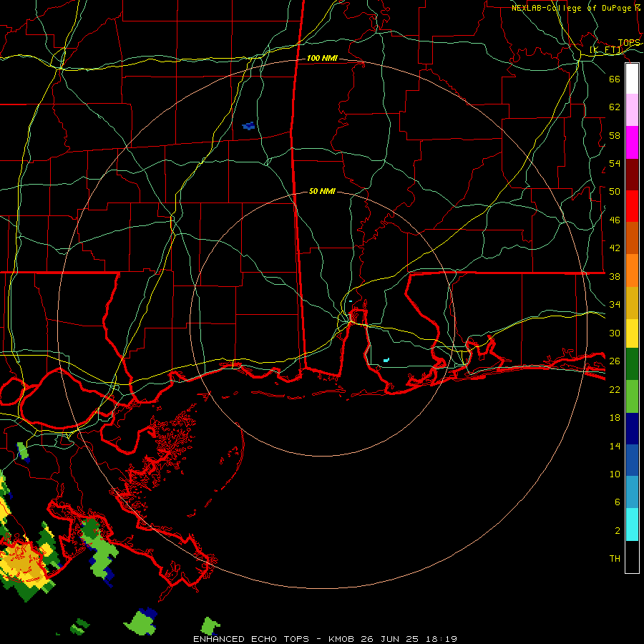Click the orange 38 kft legend swatch
The image size is (644, 644).
coord(632,270)
